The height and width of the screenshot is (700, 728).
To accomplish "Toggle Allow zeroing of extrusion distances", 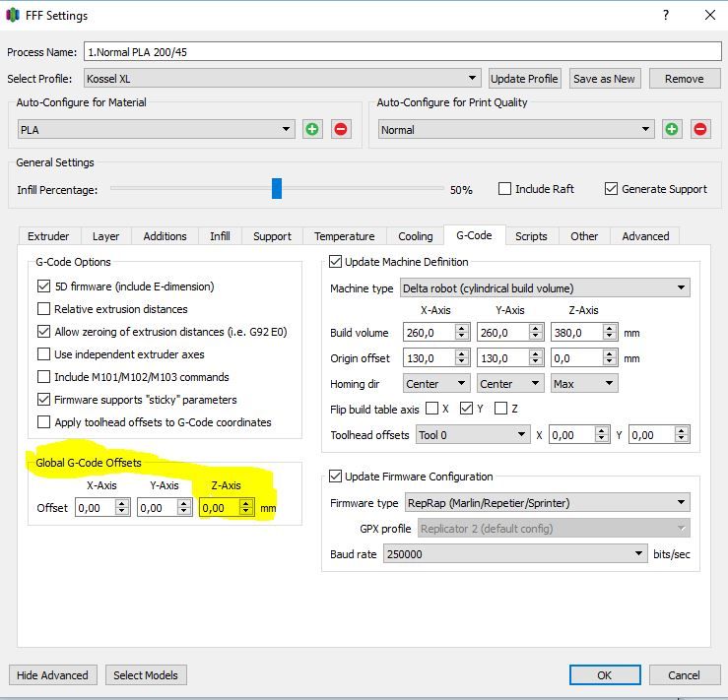I will (43, 332).
